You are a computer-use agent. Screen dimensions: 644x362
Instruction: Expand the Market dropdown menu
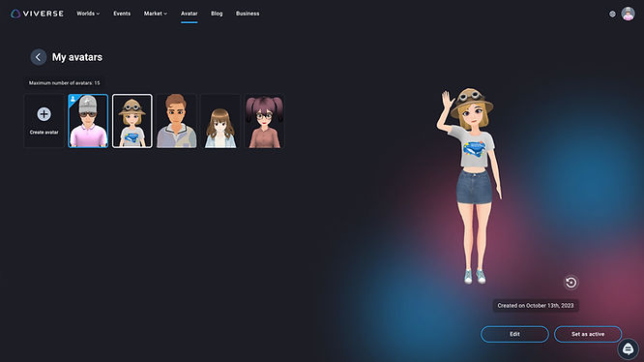(156, 14)
